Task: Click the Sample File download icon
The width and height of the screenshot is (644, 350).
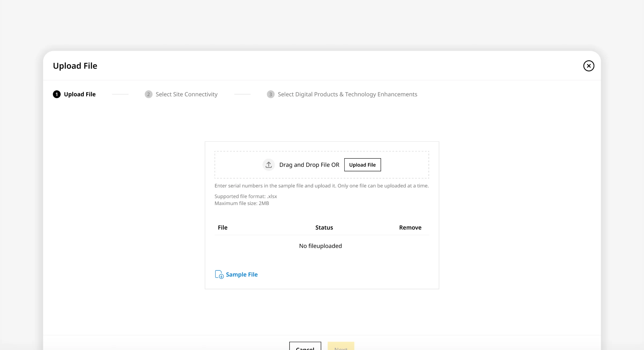Action: [219, 274]
